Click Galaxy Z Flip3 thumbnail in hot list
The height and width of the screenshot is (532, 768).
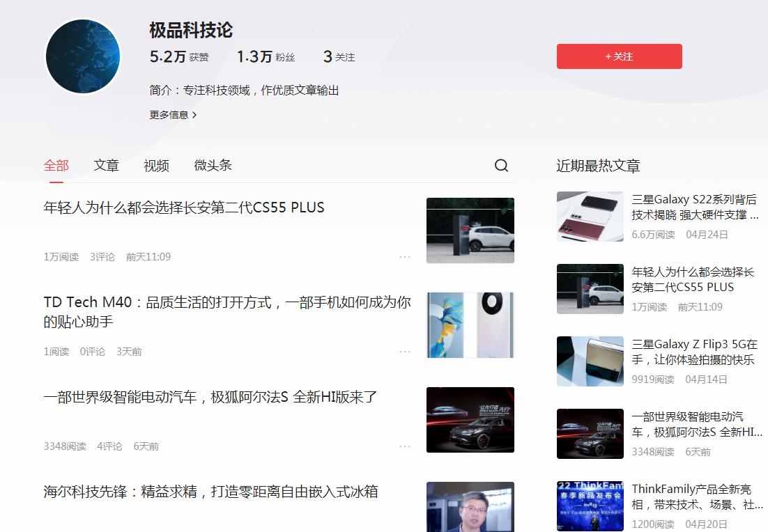click(x=590, y=361)
